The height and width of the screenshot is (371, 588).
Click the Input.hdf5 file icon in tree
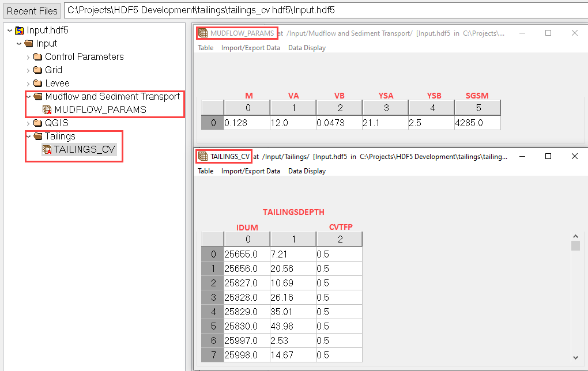19,30
